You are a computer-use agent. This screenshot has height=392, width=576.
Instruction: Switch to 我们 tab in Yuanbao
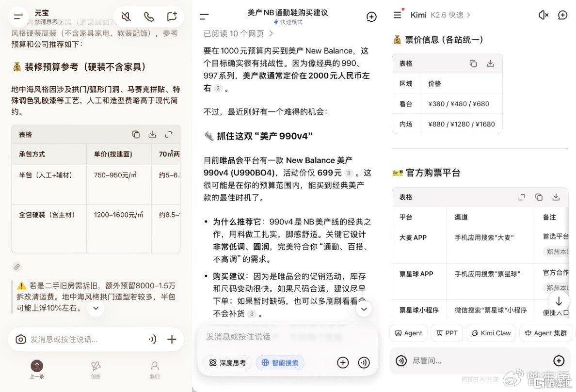[155, 369]
